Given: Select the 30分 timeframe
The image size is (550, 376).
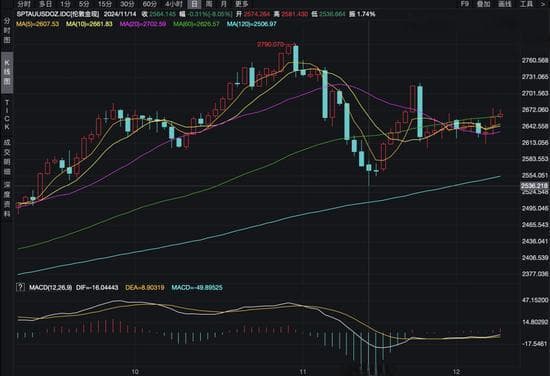Looking at the screenshot, I should pos(127,4).
